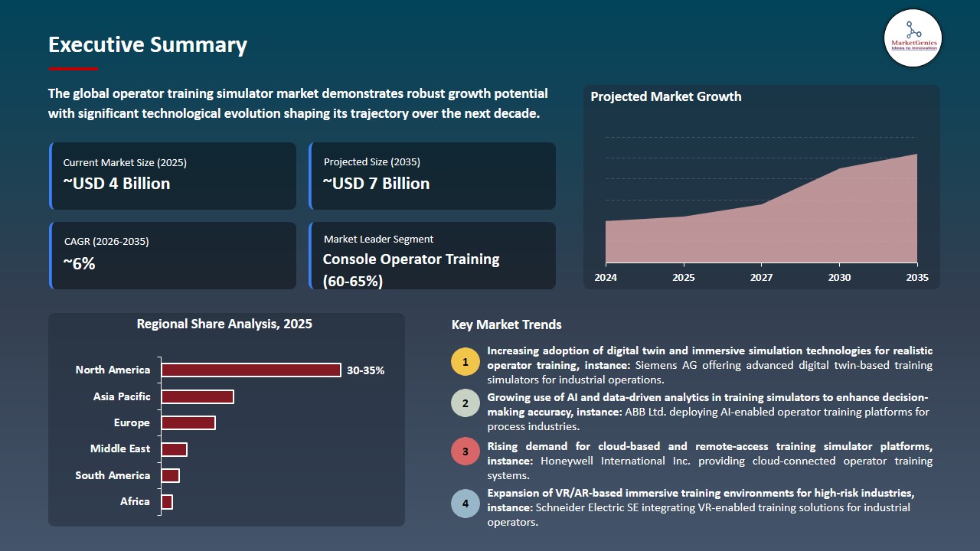This screenshot has width=980, height=551.
Task: Select the Africa bar
Action: coord(167,502)
